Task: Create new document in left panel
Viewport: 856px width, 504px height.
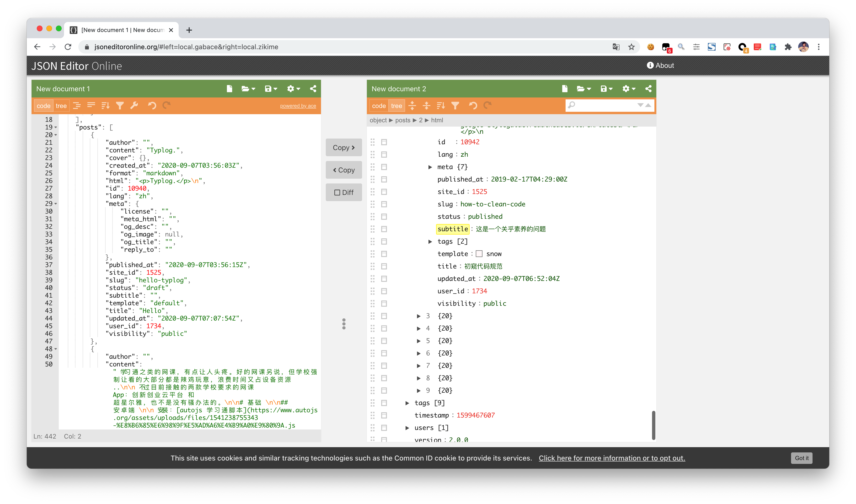Action: tap(229, 89)
